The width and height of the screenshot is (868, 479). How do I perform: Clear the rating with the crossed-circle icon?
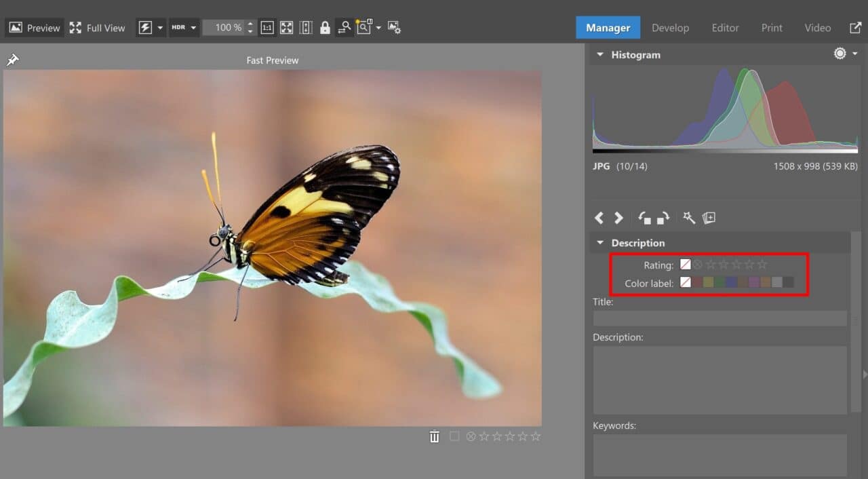click(697, 264)
